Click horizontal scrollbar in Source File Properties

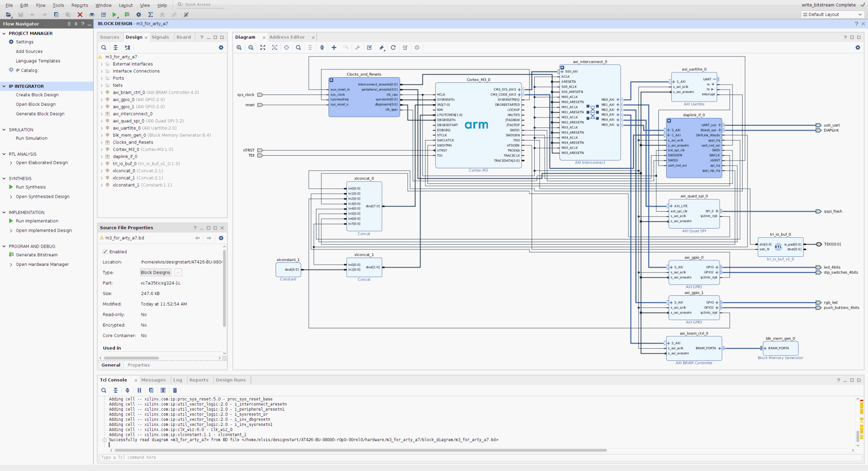click(131, 358)
